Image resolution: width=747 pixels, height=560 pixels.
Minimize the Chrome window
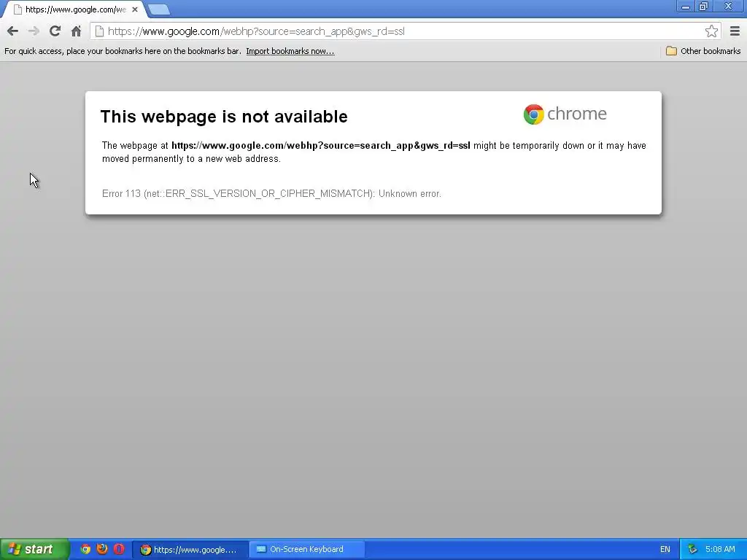(686, 7)
